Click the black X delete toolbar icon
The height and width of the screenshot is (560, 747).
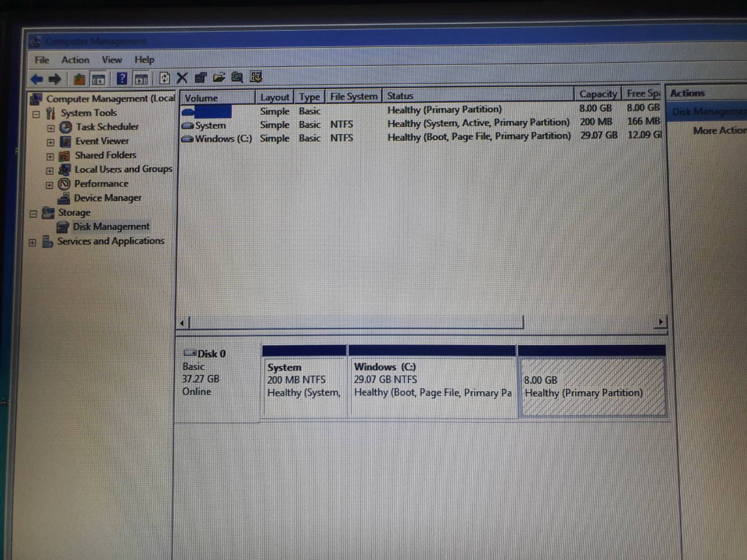182,78
